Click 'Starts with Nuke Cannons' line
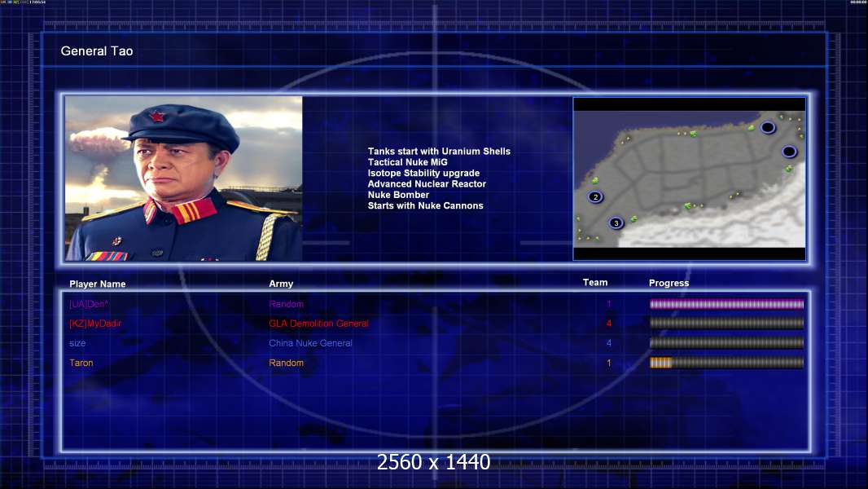This screenshot has height=489, width=868. (x=425, y=205)
